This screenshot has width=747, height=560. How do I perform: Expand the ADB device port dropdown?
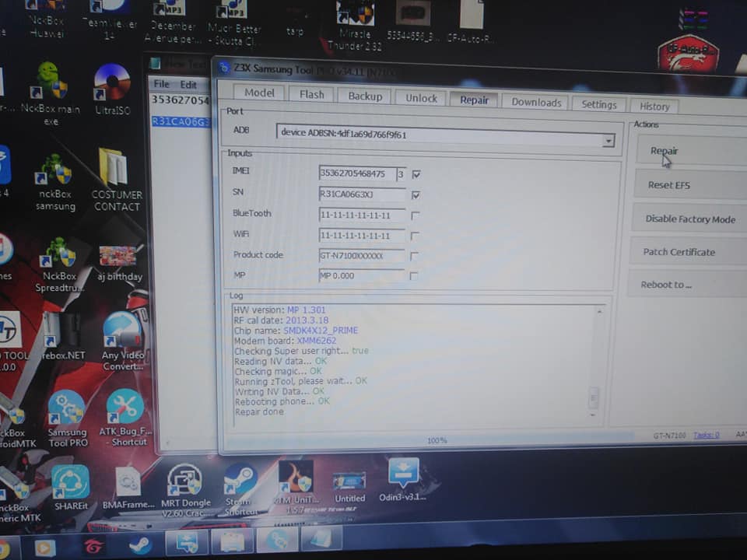pyautogui.click(x=608, y=141)
